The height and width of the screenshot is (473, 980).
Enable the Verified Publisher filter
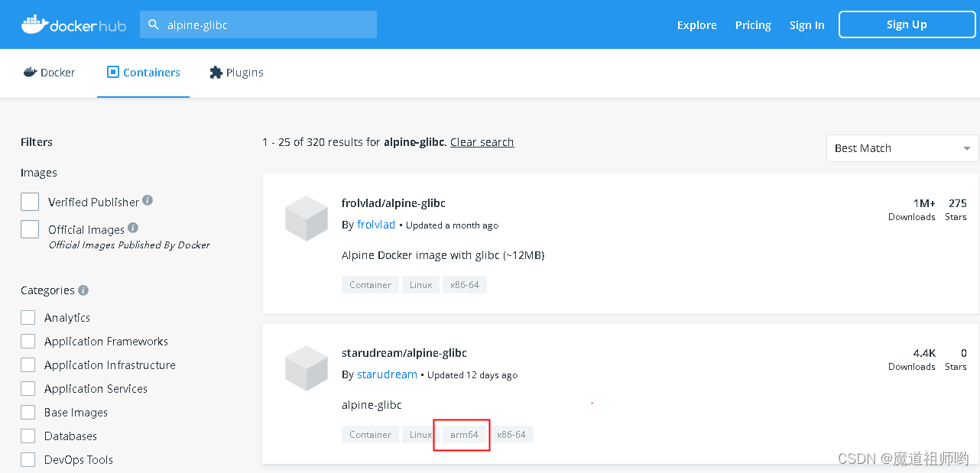point(30,201)
